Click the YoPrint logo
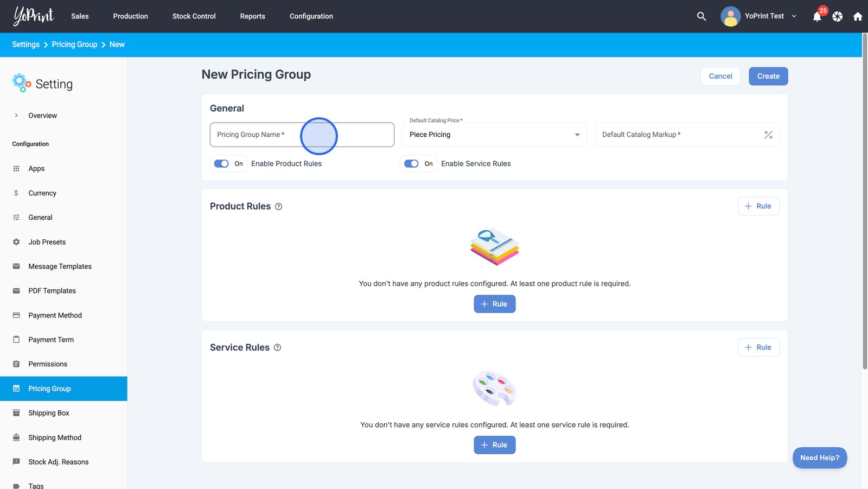The height and width of the screenshot is (489, 868). point(34,16)
